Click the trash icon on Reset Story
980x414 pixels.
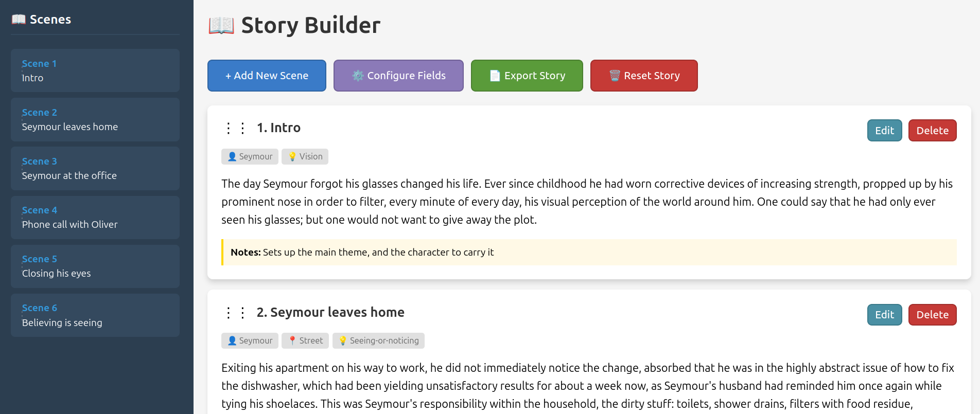click(x=615, y=76)
